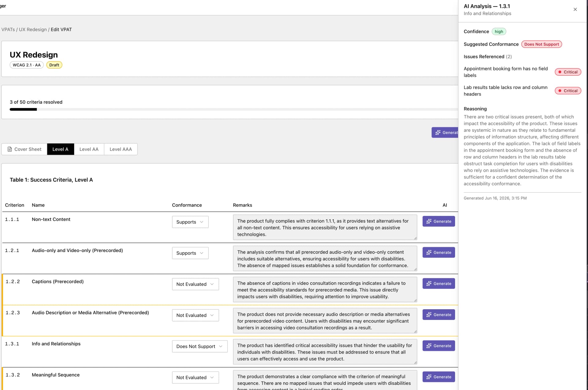Open issue 'Lab results table lacks row and column headers'
The image size is (588, 390).
pos(505,91)
